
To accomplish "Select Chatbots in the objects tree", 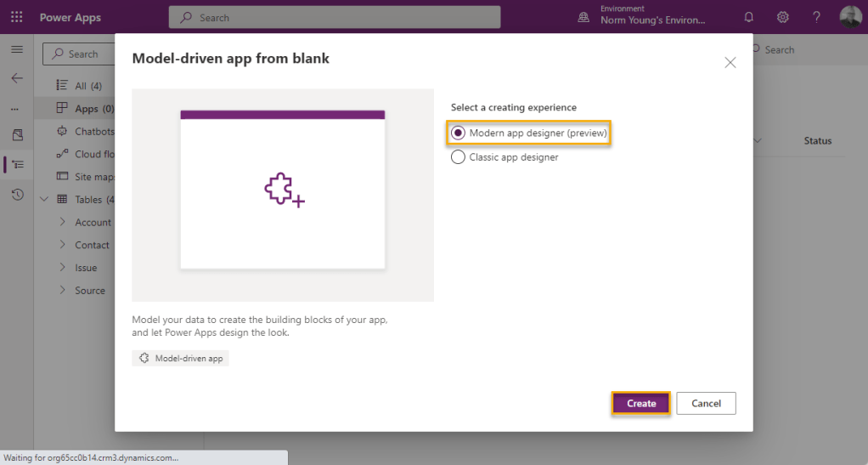I will pos(94,132).
